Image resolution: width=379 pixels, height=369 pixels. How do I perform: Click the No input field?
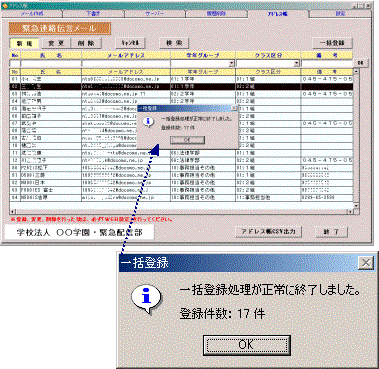pos(15,63)
